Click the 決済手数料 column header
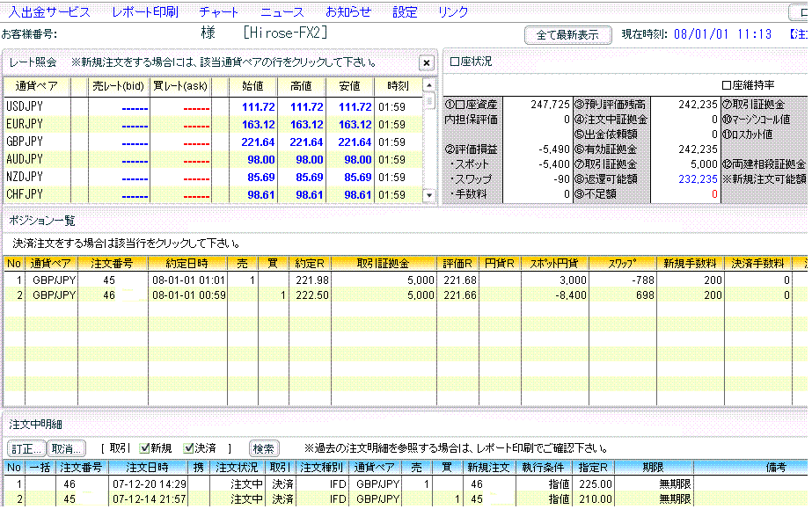The image size is (812, 509). coord(757,264)
